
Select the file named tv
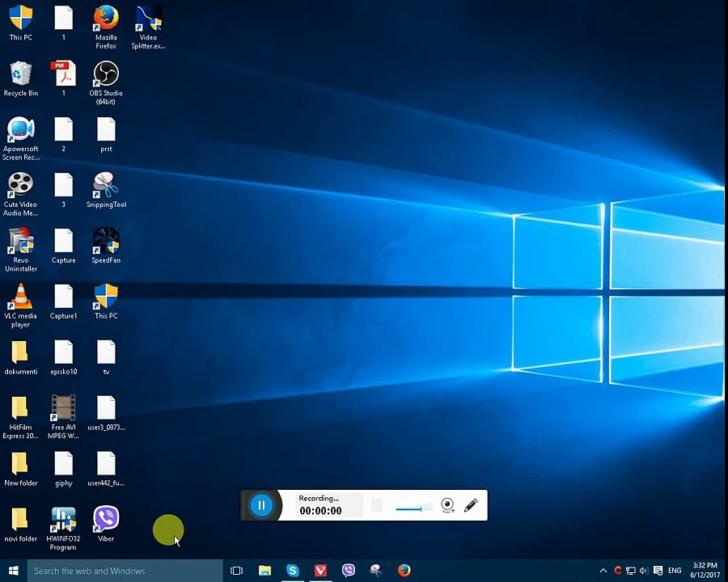pos(106,357)
